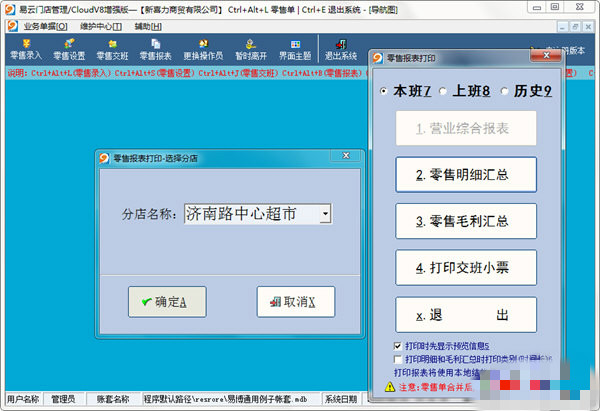The height and width of the screenshot is (411, 600).
Task: Open the 业务单据[O] menu
Action: [45, 26]
